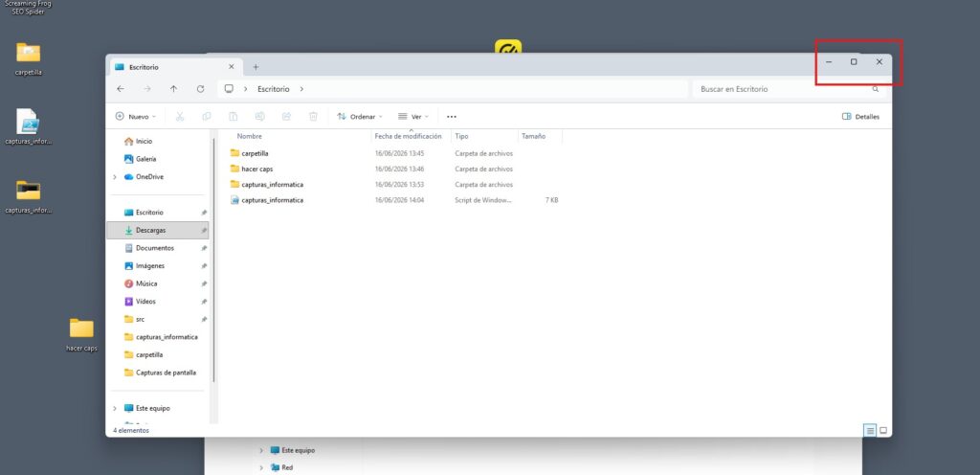Image resolution: width=980 pixels, height=475 pixels.
Task: Select carpetilla folder row in file list
Action: tap(393, 153)
